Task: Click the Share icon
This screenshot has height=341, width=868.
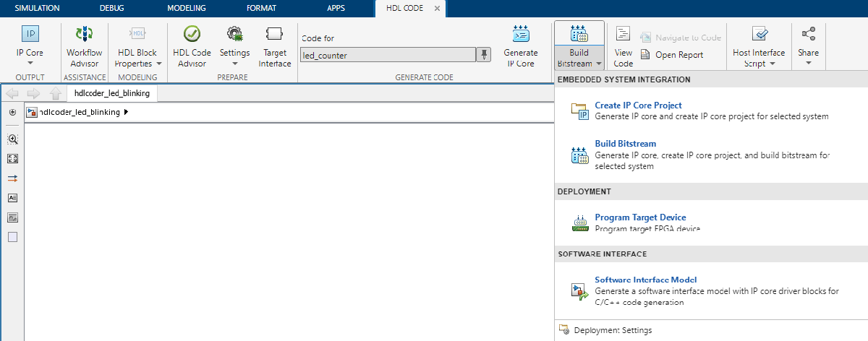Action: (809, 33)
